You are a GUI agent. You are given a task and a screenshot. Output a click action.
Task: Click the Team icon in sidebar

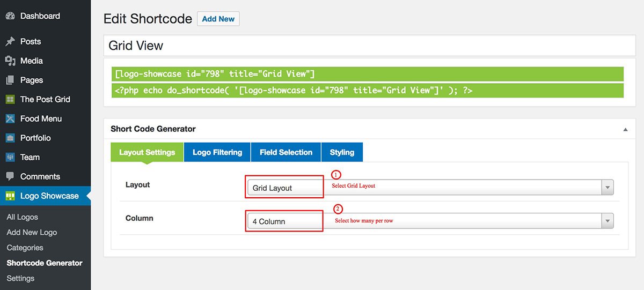[10, 157]
